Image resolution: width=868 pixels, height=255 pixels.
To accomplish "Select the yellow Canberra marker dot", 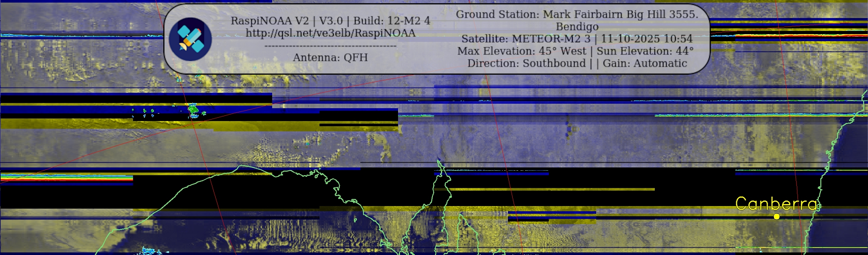I will tap(777, 217).
